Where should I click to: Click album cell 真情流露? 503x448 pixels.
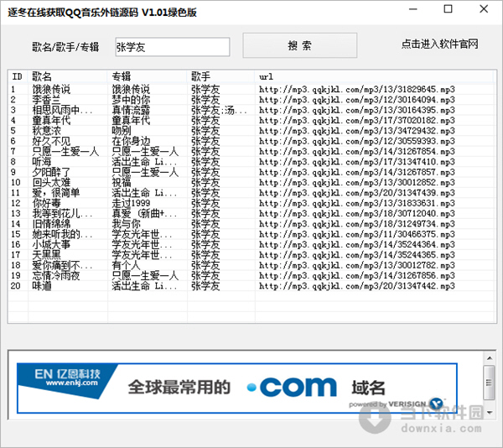(131, 110)
